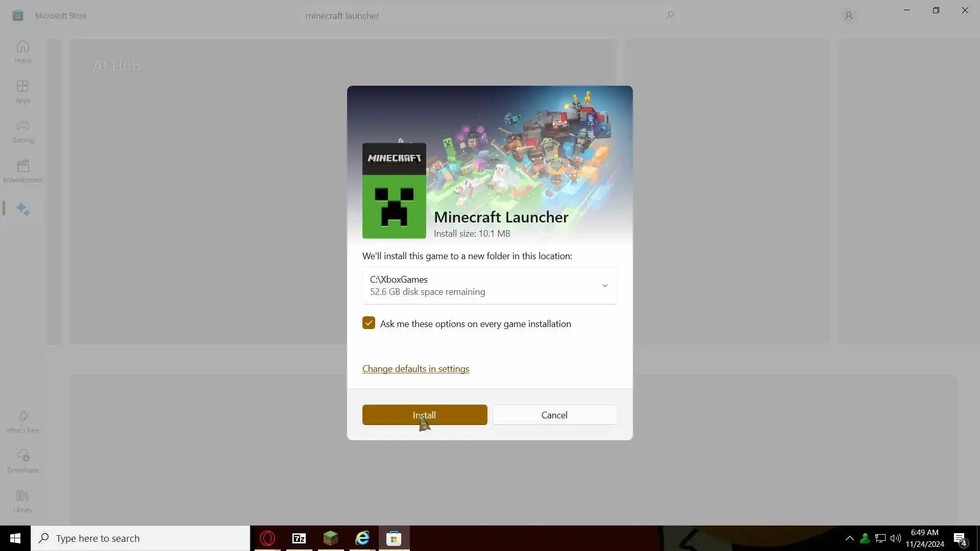Open the Library section

tap(22, 500)
